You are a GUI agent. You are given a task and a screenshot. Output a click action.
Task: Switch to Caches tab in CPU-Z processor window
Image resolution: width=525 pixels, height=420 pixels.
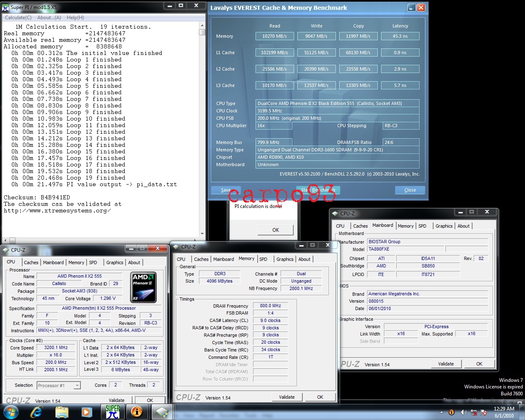(31, 262)
